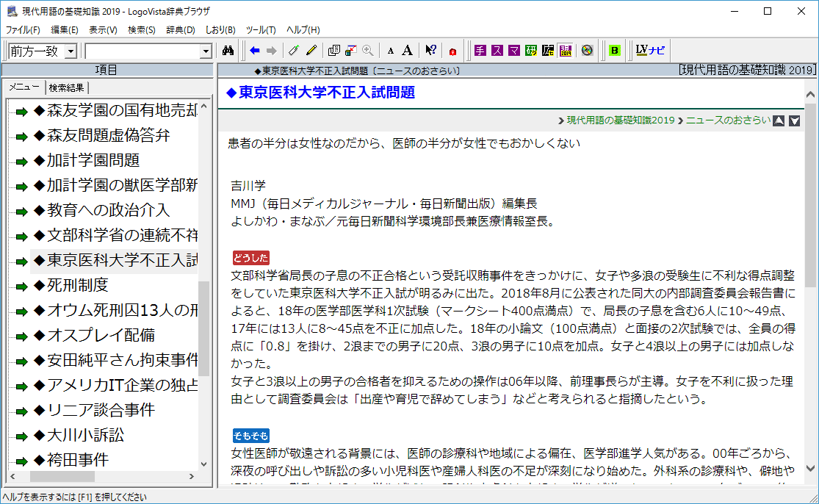Click the context help pointer icon

(x=430, y=51)
